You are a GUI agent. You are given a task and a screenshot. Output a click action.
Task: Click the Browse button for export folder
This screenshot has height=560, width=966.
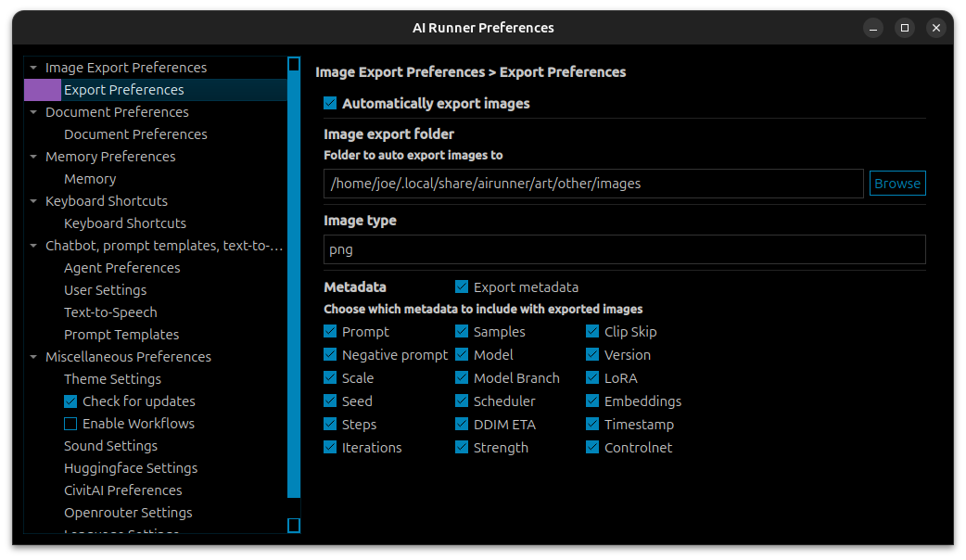[x=896, y=184]
